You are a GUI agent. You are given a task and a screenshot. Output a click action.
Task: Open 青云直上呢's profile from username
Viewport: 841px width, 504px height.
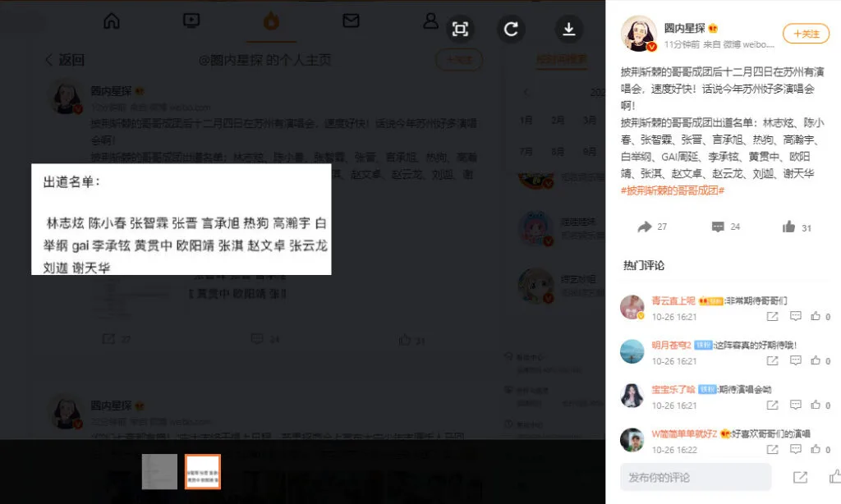click(x=673, y=301)
